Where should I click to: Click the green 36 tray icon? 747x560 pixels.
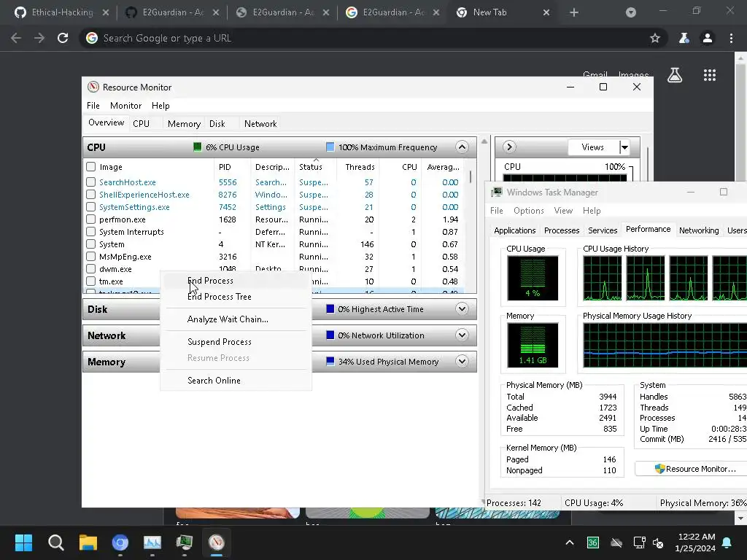pyautogui.click(x=592, y=542)
